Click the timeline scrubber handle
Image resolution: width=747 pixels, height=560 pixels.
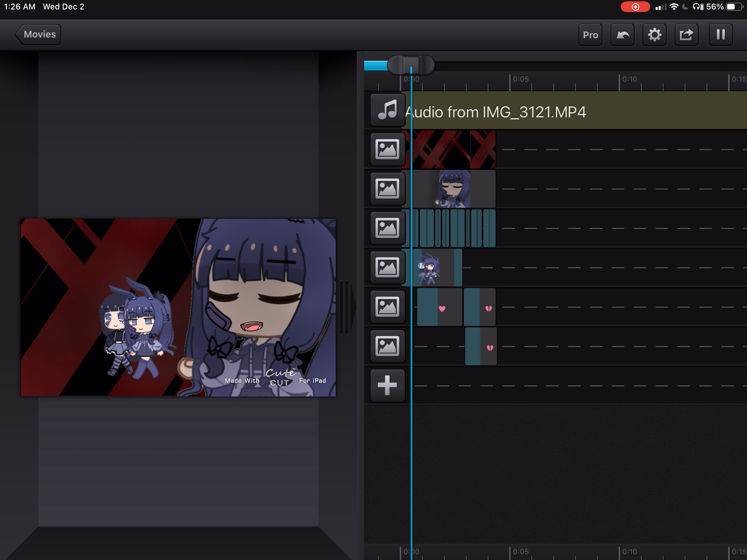[x=411, y=65]
